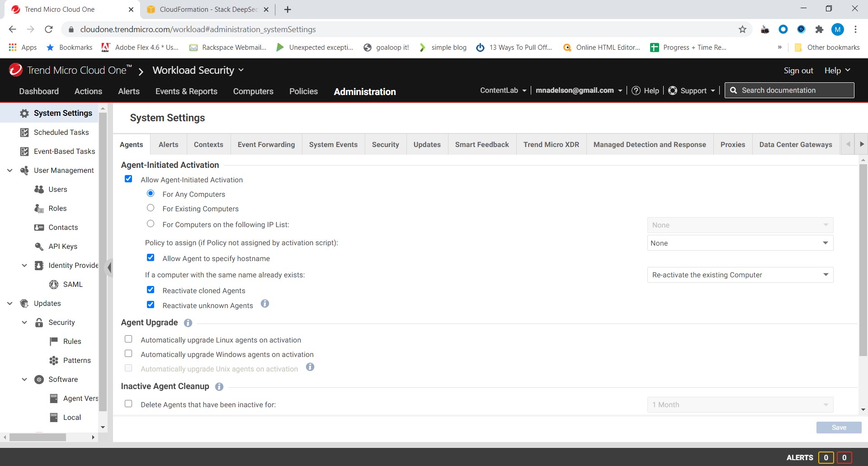Show info for Reactivate unknown Agents
The image size is (868, 466).
coord(265,304)
